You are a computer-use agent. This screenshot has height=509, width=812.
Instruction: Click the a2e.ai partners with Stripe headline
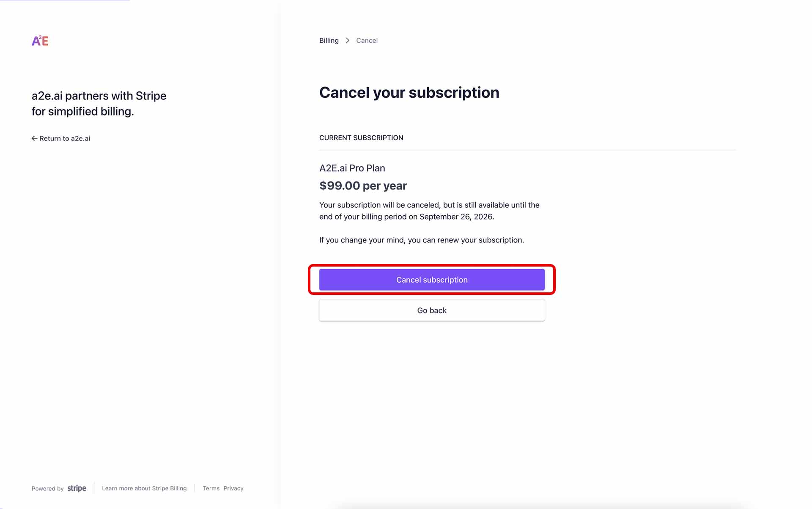tap(99, 103)
